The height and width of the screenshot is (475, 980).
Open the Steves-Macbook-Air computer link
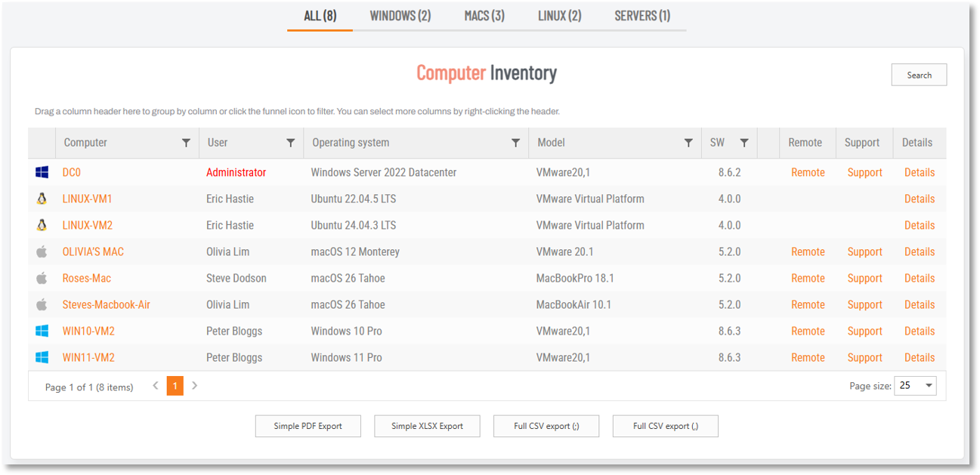coord(106,305)
